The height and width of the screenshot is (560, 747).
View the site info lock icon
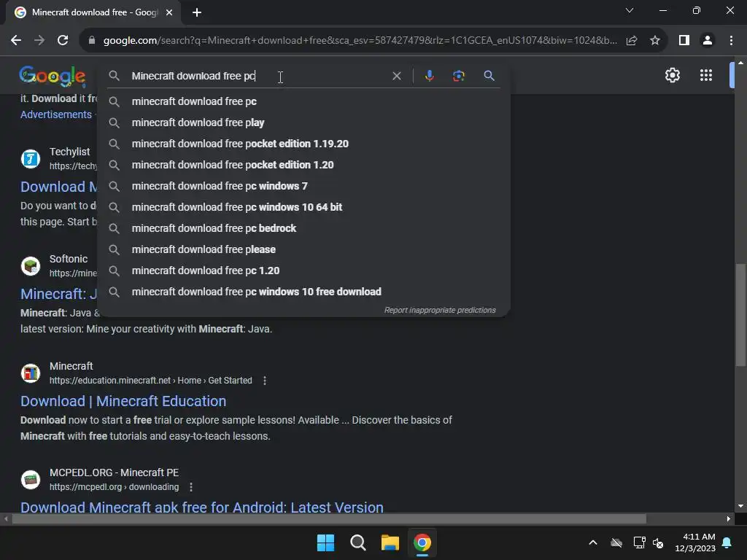[92, 41]
